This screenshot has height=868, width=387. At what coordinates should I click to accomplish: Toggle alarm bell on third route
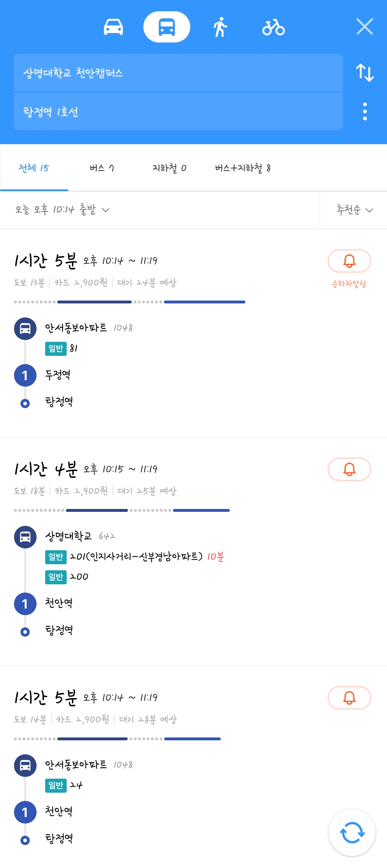349,698
